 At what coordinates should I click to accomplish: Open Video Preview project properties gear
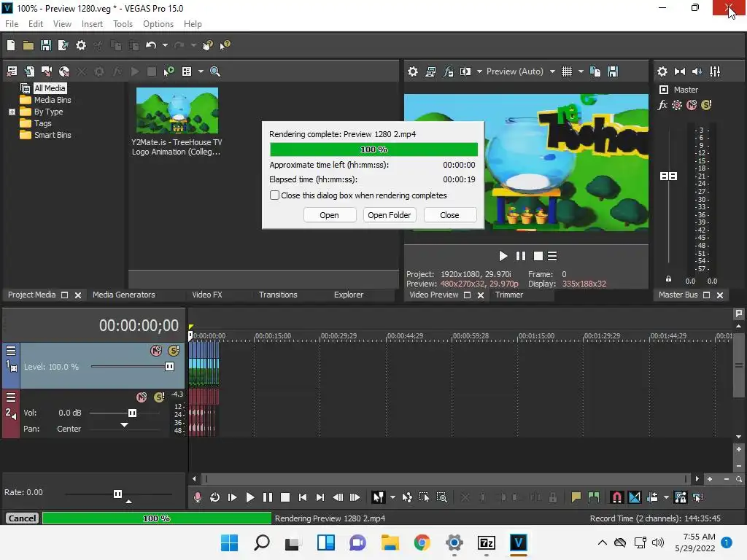[413, 71]
